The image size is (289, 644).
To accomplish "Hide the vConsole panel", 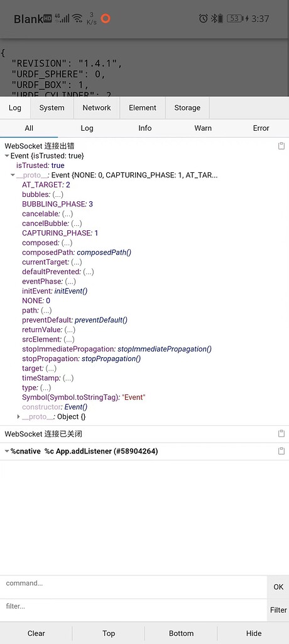I will [x=253, y=633].
